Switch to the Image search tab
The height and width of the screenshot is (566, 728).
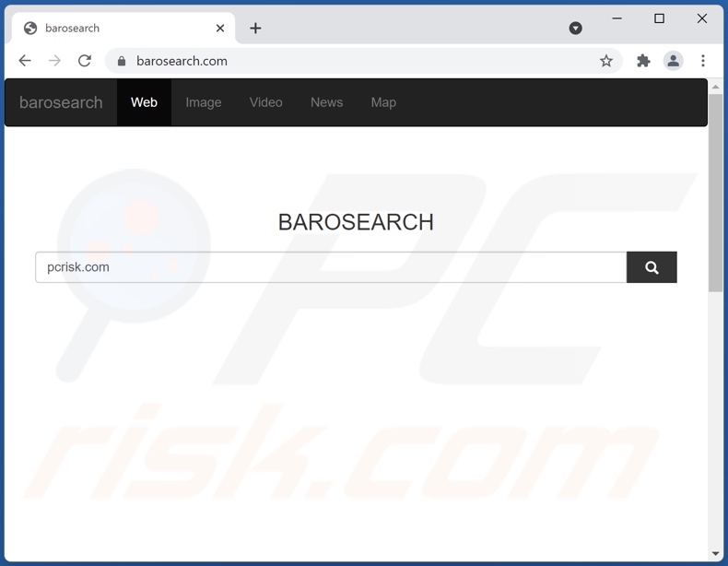[203, 102]
